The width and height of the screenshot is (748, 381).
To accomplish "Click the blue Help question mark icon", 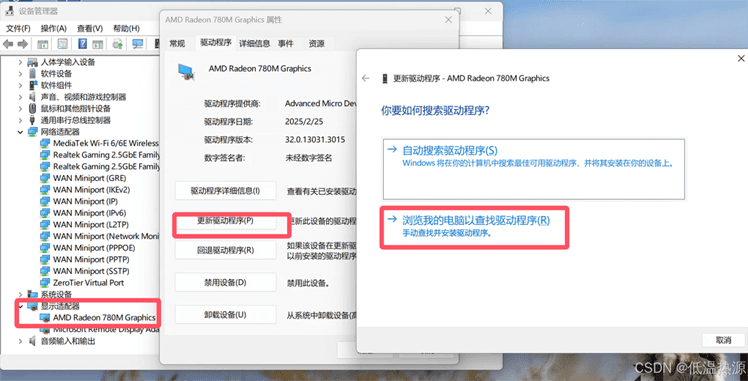I will 82,44.
